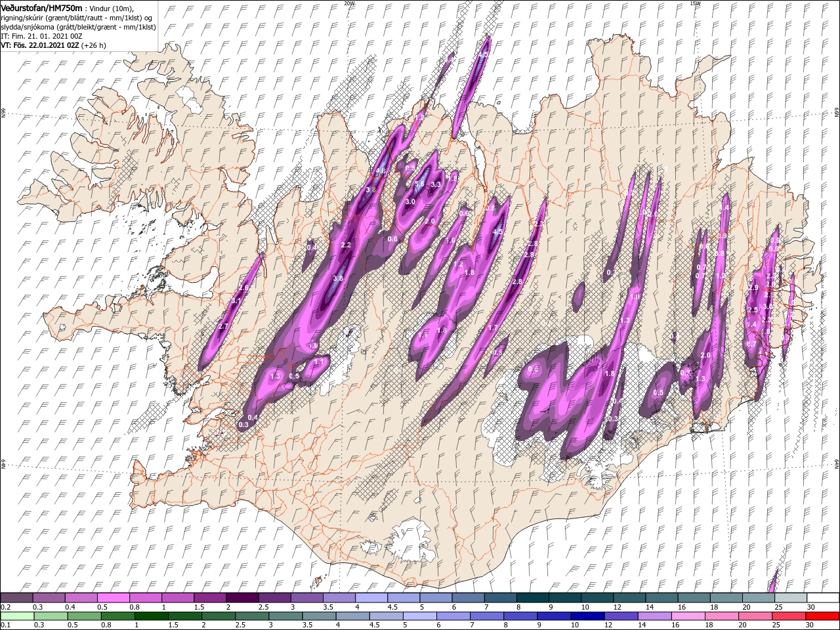Click the 4.8 snowfall value on the map

[x=380, y=171]
